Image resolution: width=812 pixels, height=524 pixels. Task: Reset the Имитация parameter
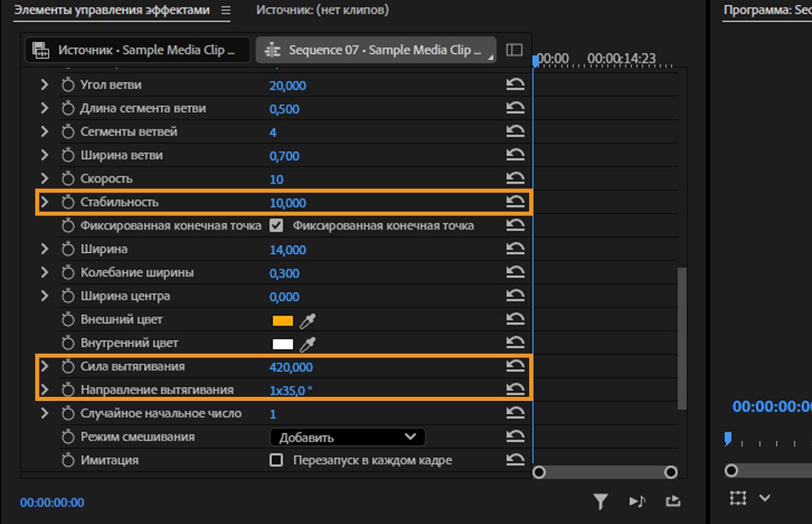point(516,460)
